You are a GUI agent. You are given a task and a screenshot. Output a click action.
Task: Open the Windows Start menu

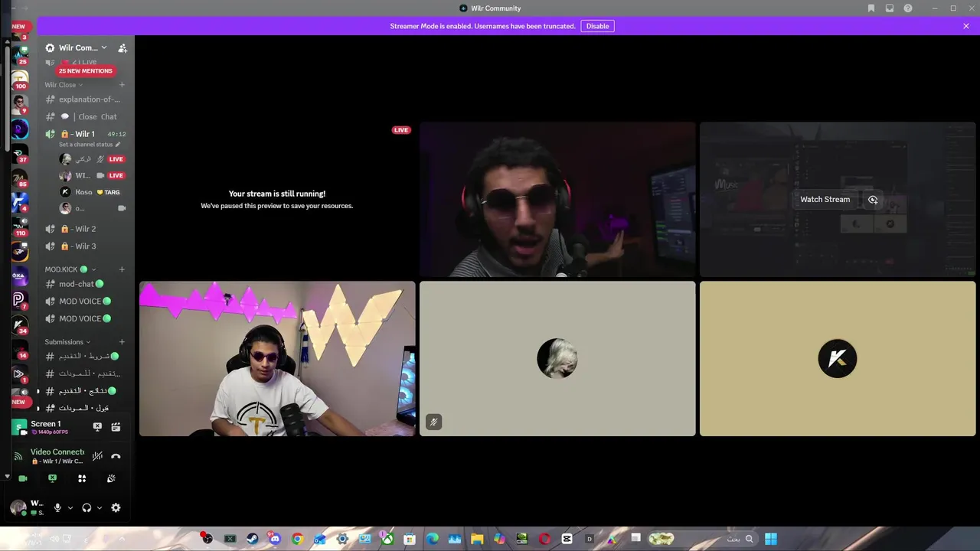click(x=771, y=539)
